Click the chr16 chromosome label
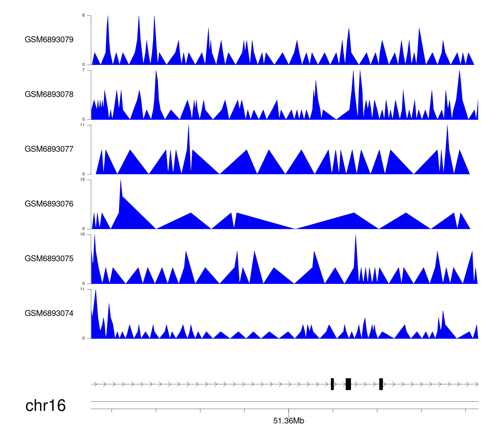The width and height of the screenshot is (504, 444). point(45,406)
